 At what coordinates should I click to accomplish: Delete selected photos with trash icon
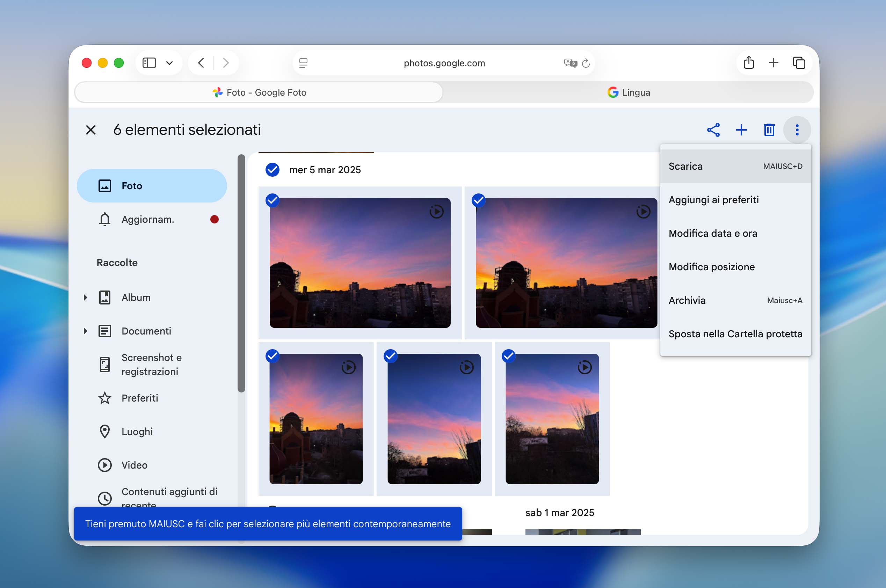769,130
